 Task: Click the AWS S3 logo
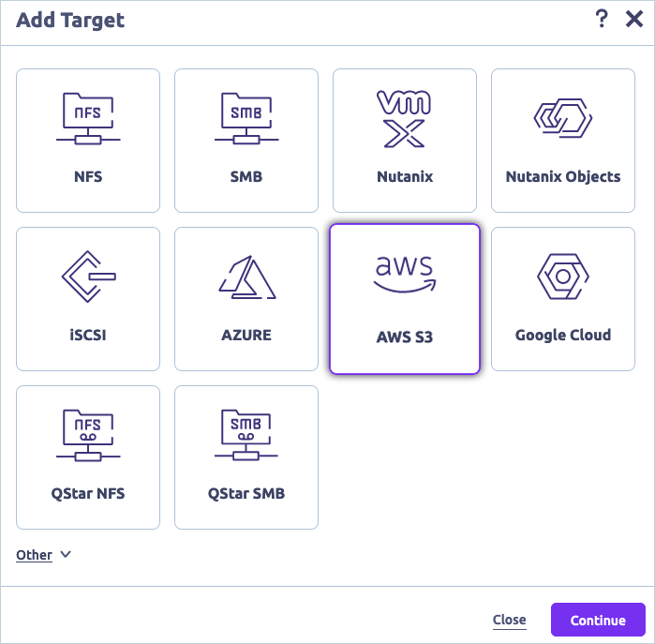(x=405, y=274)
